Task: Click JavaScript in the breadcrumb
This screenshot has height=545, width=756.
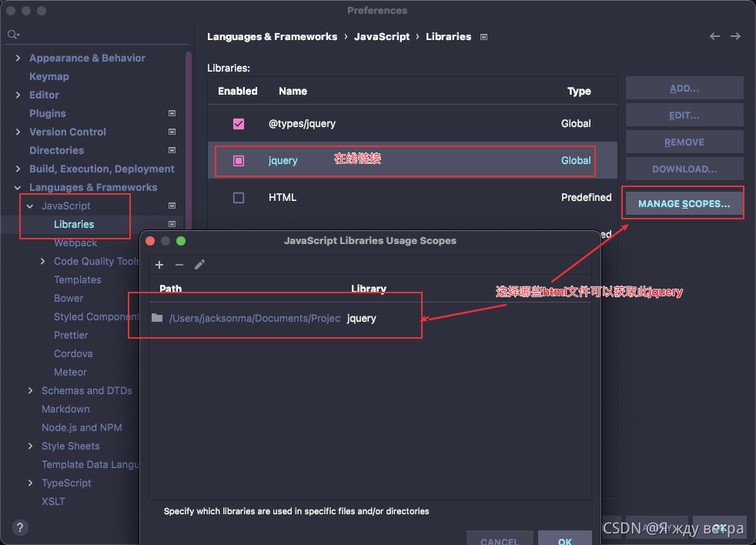Action: tap(382, 37)
